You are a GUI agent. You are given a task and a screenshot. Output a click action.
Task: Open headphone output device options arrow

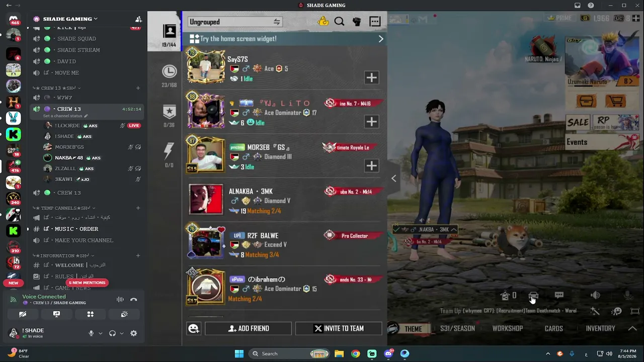pos(121,333)
